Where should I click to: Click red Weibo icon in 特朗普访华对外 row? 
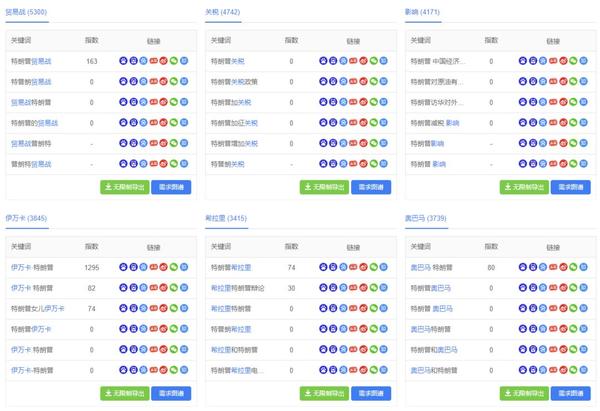point(563,102)
